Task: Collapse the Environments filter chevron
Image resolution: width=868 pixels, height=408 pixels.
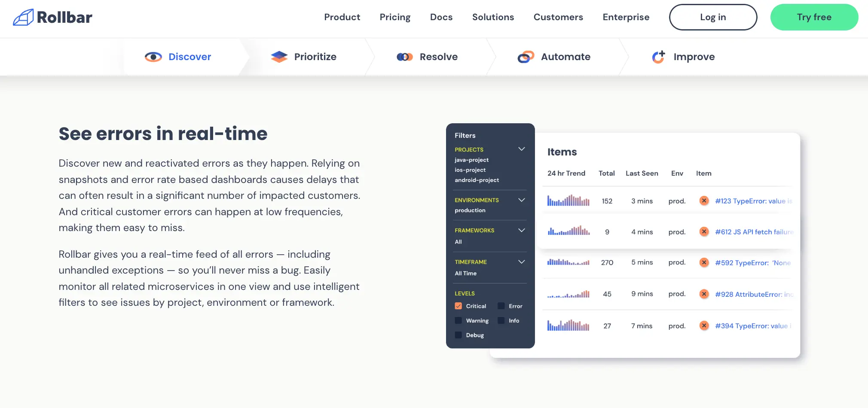Action: (522, 200)
